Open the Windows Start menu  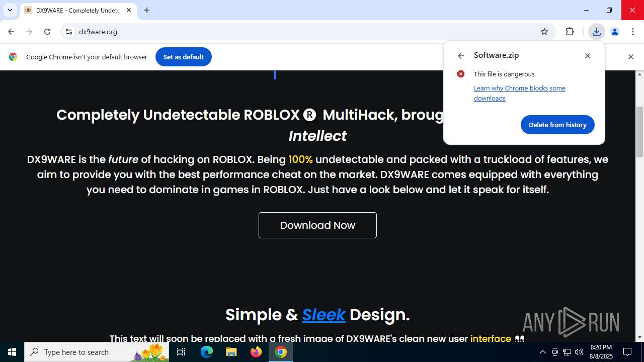(12, 352)
